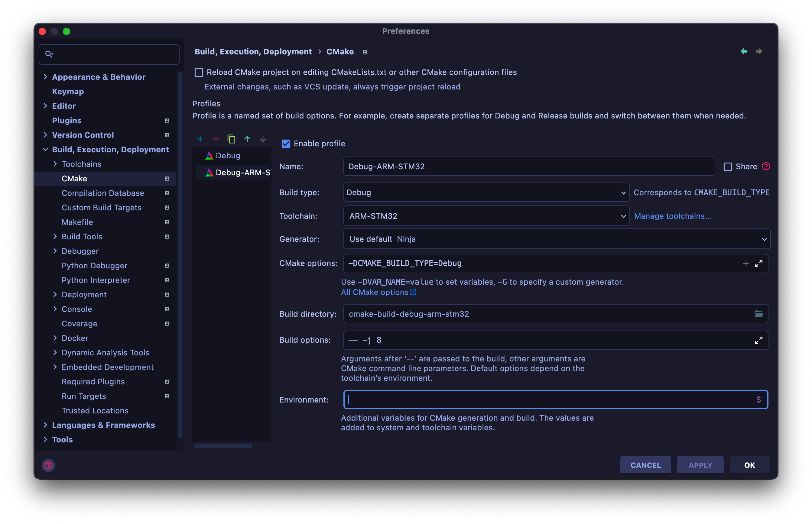Focus the Name input field

pyautogui.click(x=529, y=167)
